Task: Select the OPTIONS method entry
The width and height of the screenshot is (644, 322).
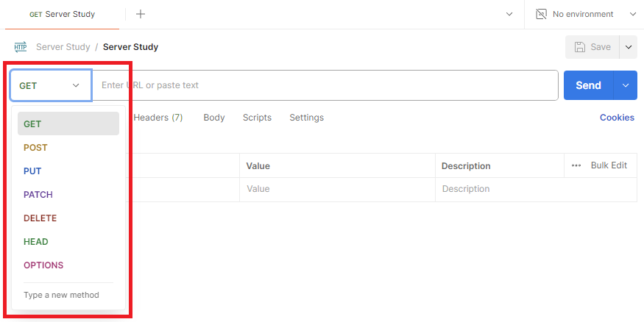Action: click(x=43, y=265)
